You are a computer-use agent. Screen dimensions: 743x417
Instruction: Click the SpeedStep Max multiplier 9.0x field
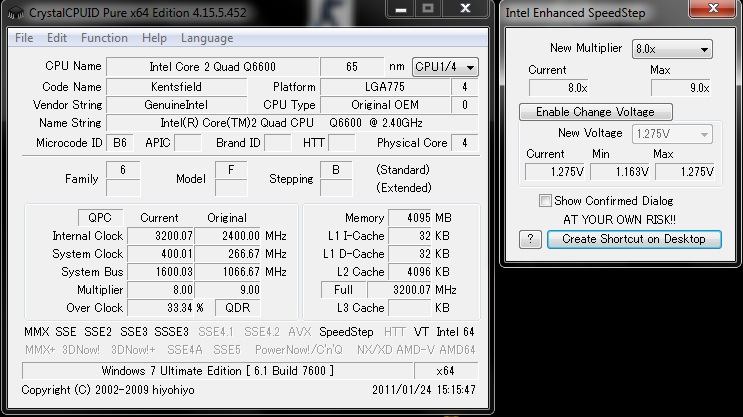680,88
